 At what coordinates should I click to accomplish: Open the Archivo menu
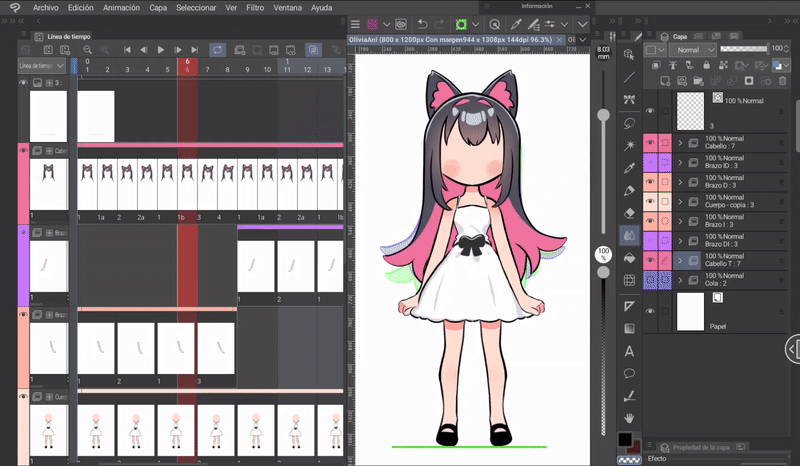45,8
